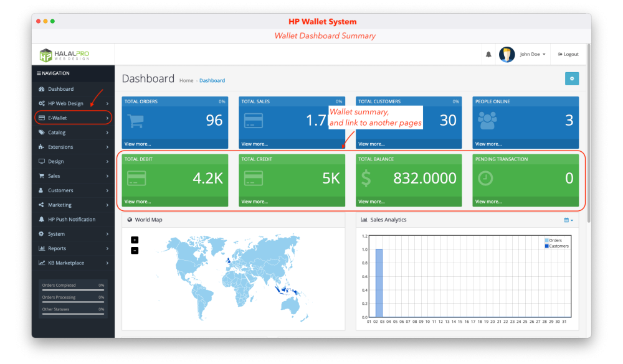This screenshot has width=623, height=364.
Task: Click the Pending Transaction clock icon
Action: click(x=485, y=179)
